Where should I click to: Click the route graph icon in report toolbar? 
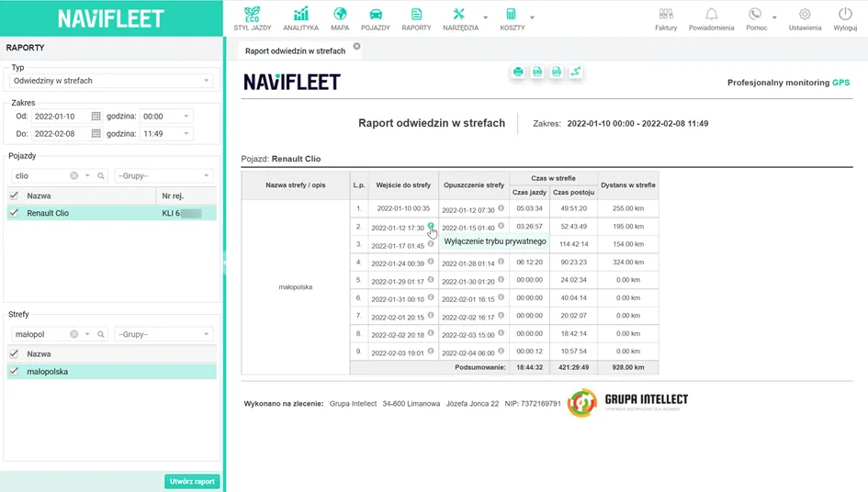[576, 72]
